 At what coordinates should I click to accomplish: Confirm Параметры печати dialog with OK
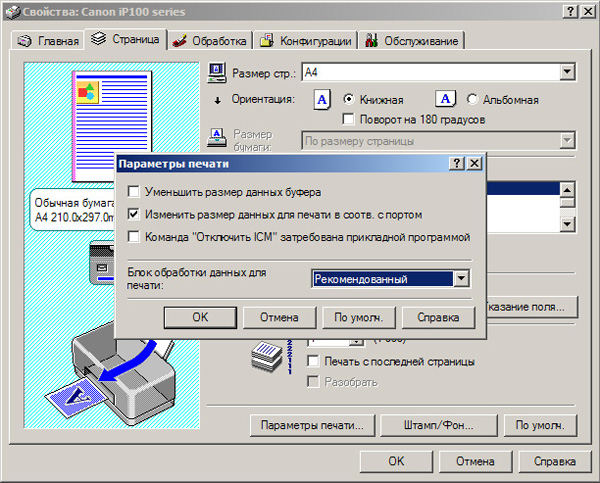coord(200,317)
